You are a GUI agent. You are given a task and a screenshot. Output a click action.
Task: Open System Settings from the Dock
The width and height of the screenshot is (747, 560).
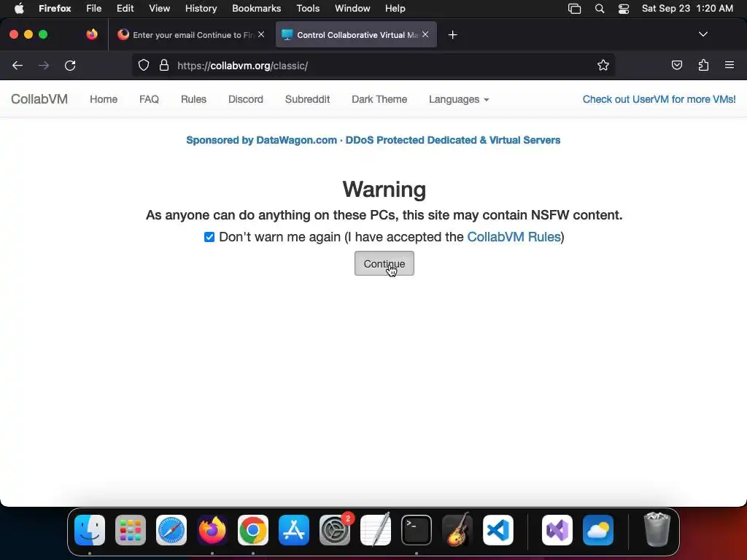point(334,530)
